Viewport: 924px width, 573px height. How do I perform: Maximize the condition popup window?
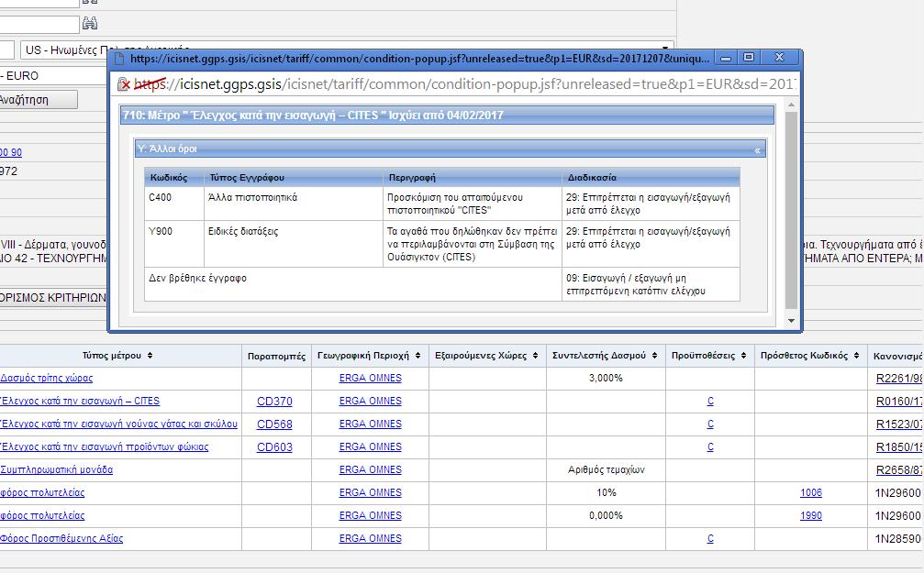coord(749,57)
